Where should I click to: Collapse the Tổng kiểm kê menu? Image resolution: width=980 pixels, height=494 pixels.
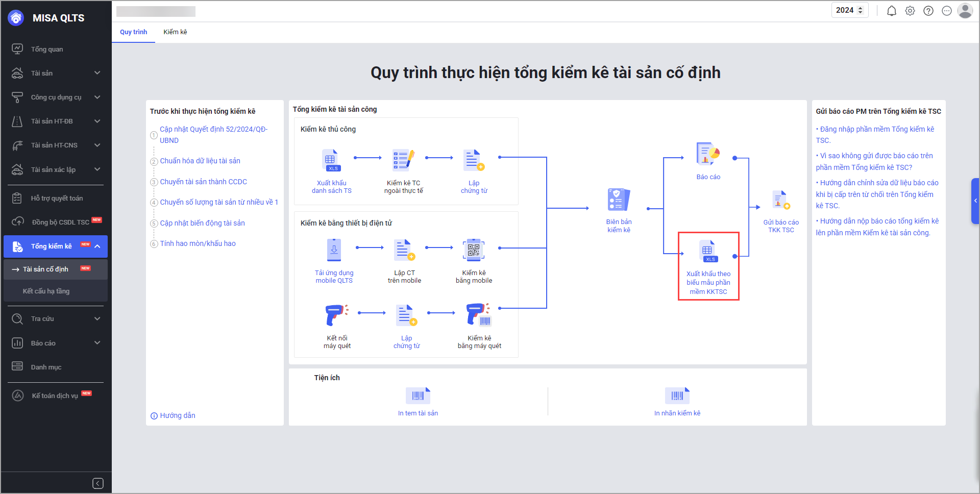tap(97, 246)
